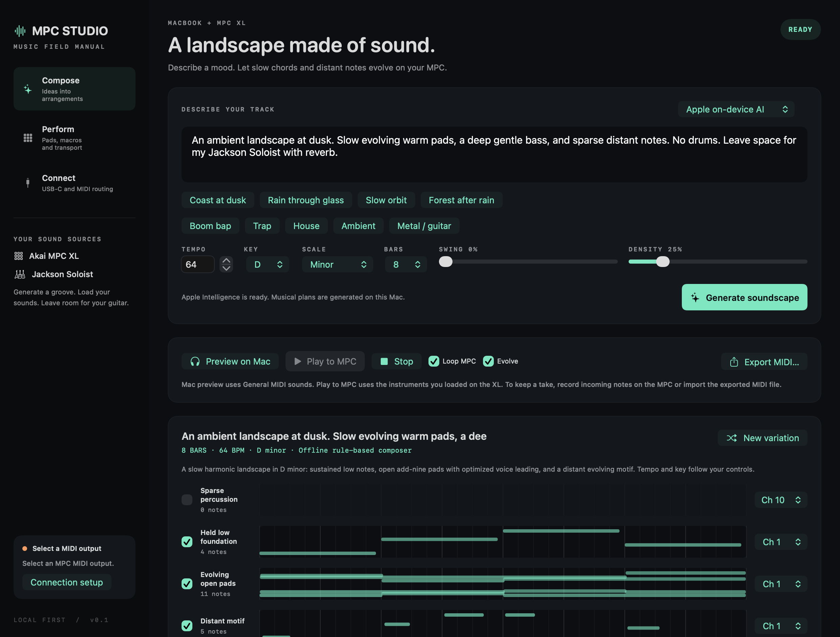840x637 pixels.
Task: Click the Evolving open pads note lane
Action: 503,584
